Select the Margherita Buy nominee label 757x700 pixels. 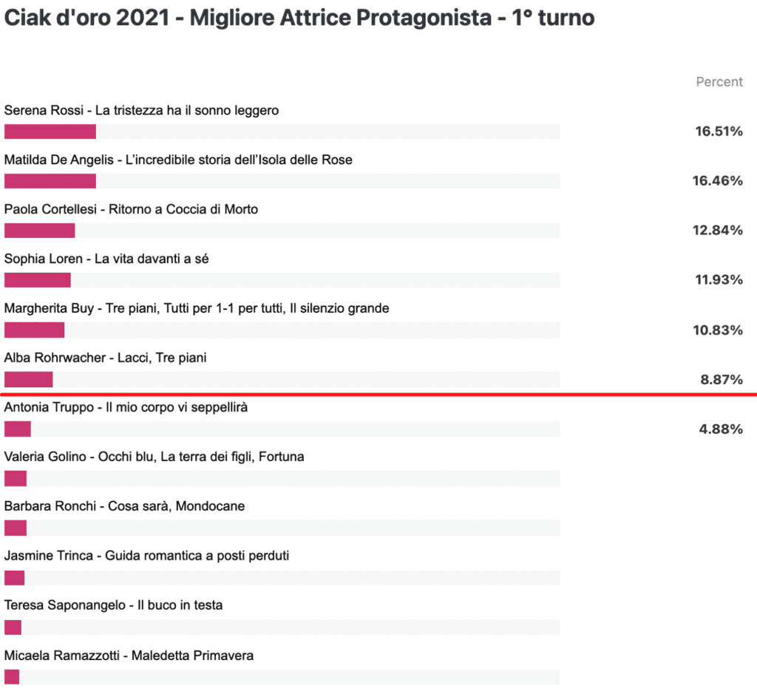pyautogui.click(x=197, y=308)
